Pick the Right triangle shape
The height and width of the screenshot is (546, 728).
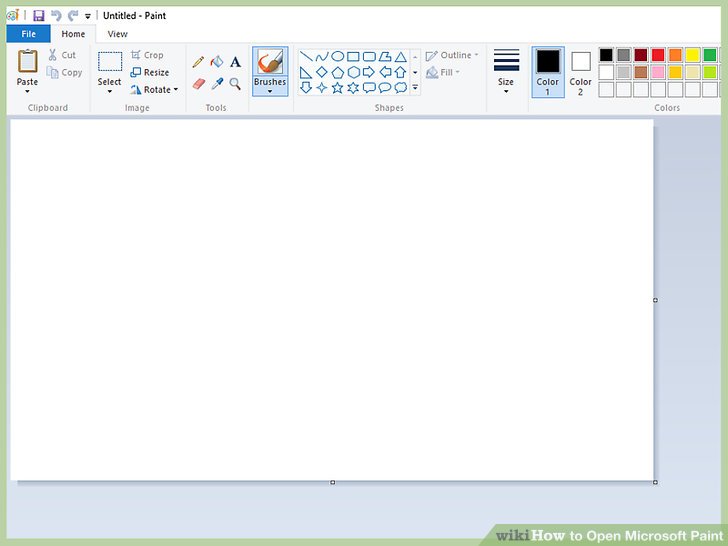(x=306, y=72)
